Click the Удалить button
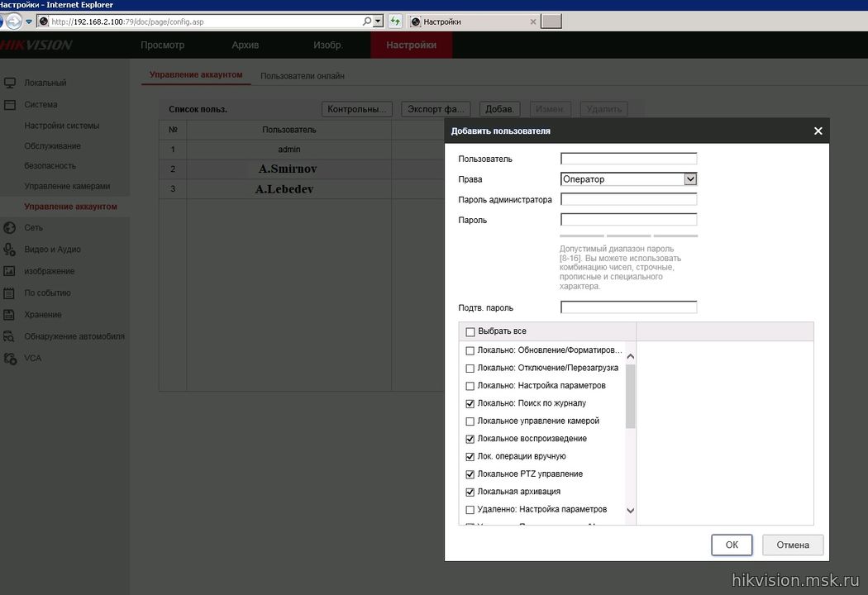Image resolution: width=868 pixels, height=595 pixels. click(604, 109)
